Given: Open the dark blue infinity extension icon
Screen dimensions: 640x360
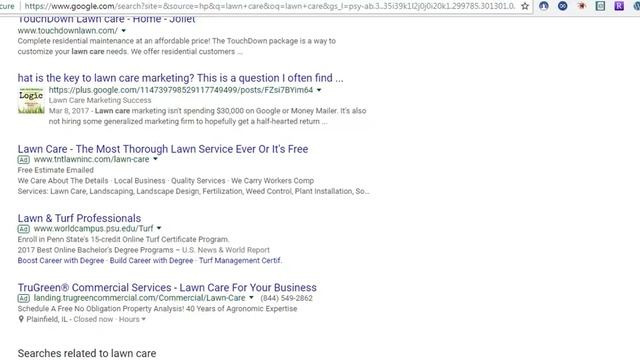Looking at the screenshot, I should (562, 6).
